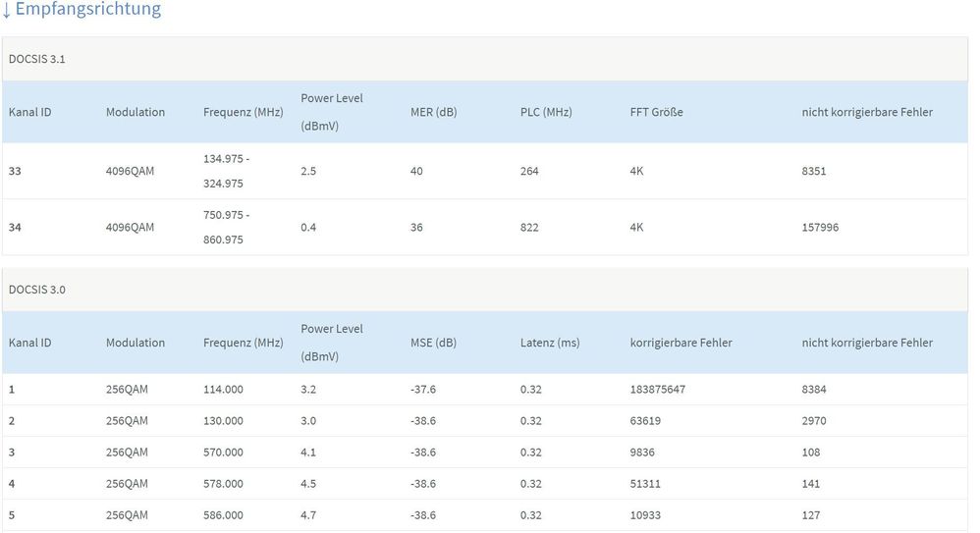Click the 570.000 frequency cell

coord(223,453)
